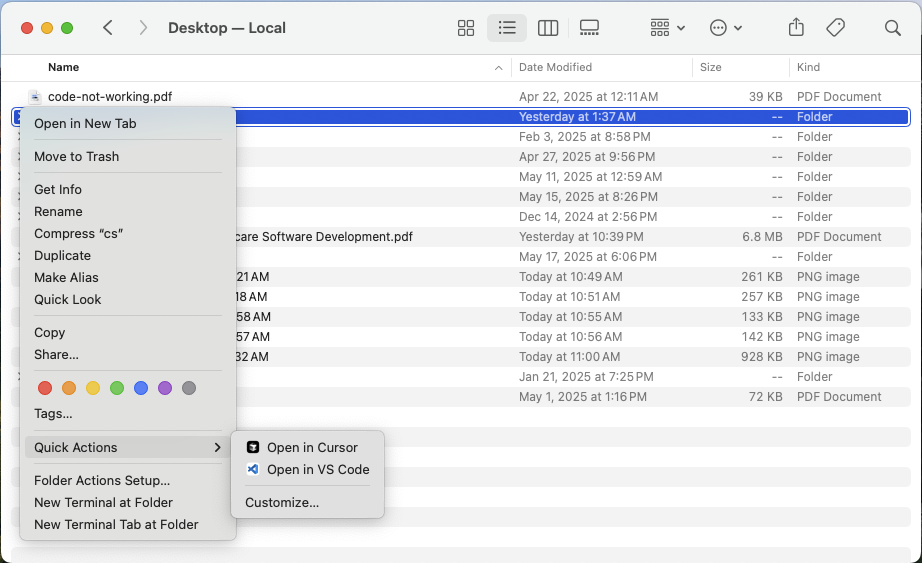Click the Cursor app icon in submenu

tap(253, 447)
